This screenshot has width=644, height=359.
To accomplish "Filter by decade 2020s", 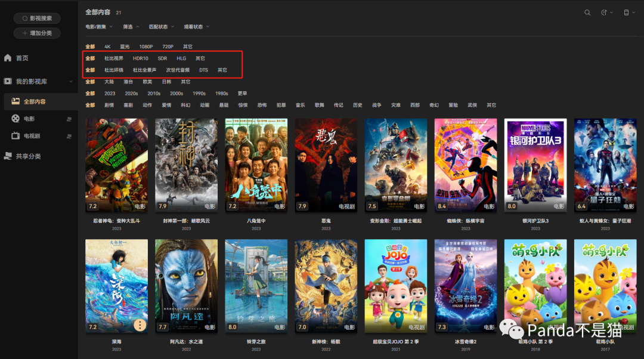I will pyautogui.click(x=131, y=94).
